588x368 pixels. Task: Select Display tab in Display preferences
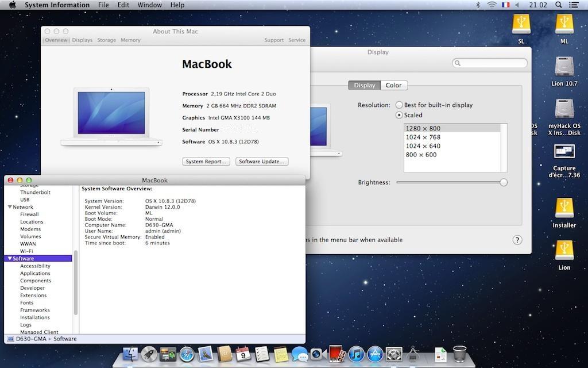365,85
